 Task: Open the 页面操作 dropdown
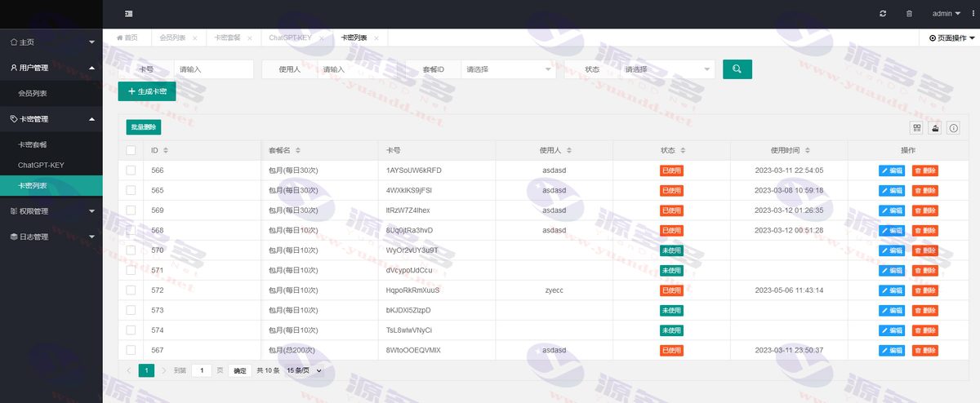[951, 38]
